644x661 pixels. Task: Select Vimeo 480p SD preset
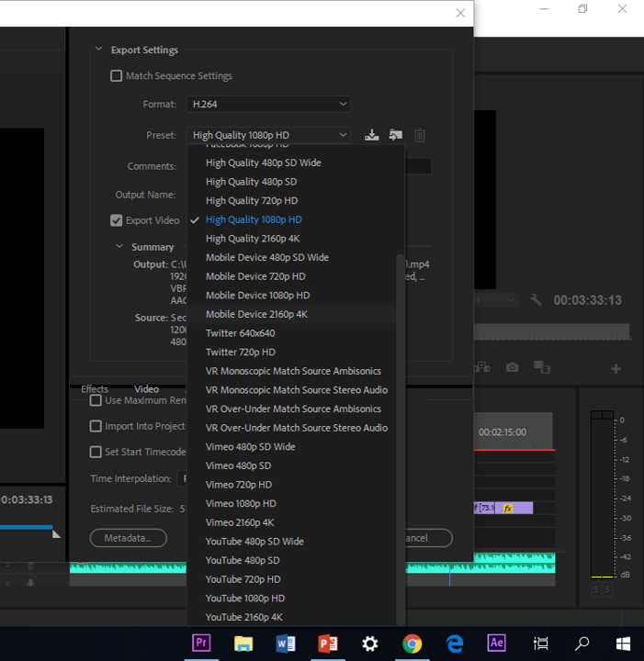tap(291, 466)
